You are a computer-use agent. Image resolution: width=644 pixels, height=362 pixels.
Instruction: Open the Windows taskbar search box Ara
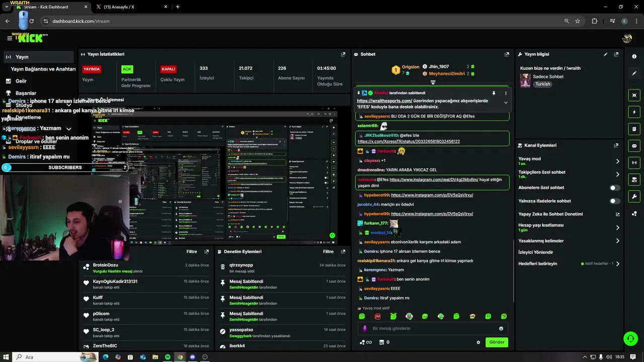[55, 357]
